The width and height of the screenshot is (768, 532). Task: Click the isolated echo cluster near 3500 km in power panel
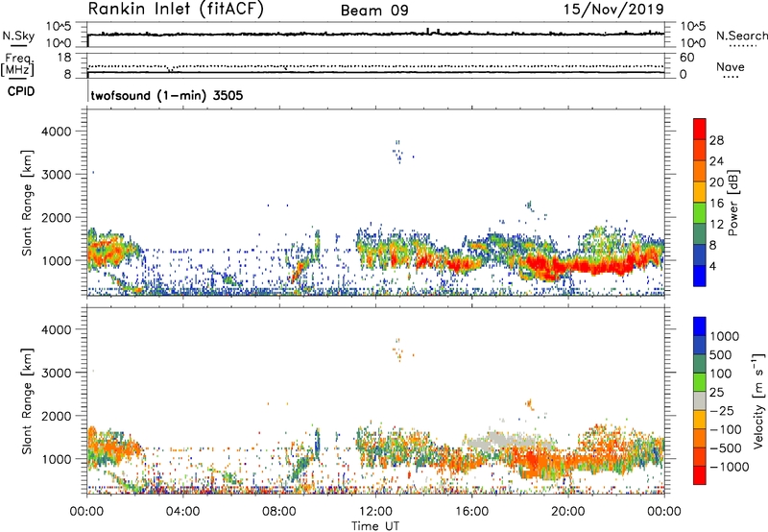399,153
